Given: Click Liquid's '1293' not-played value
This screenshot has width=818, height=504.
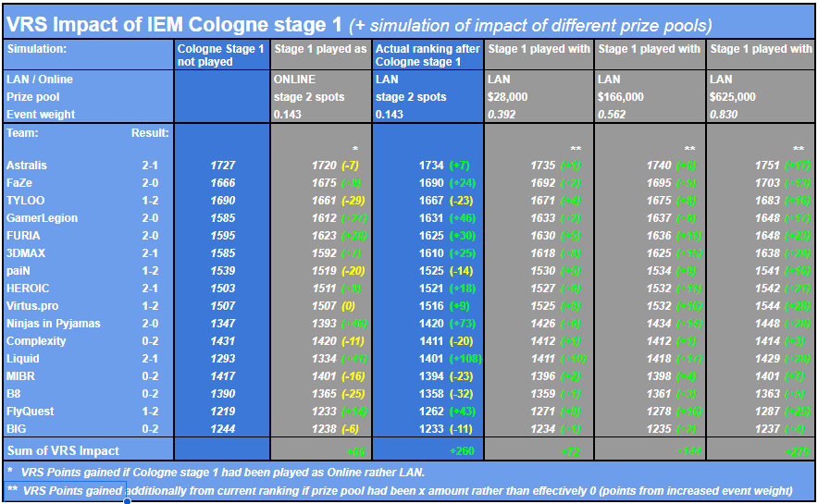Looking at the screenshot, I should point(223,359).
